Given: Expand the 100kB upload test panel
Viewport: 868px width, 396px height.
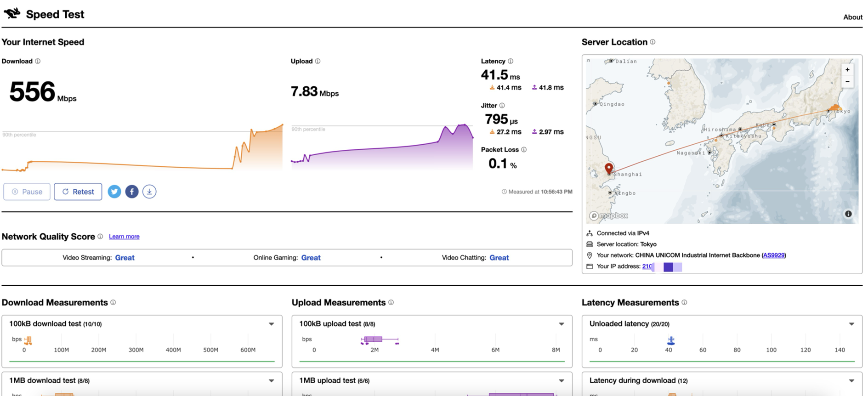Looking at the screenshot, I should point(562,324).
